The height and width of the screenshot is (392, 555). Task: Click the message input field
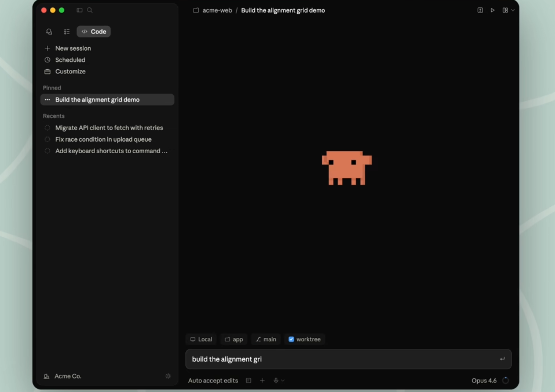click(346, 359)
